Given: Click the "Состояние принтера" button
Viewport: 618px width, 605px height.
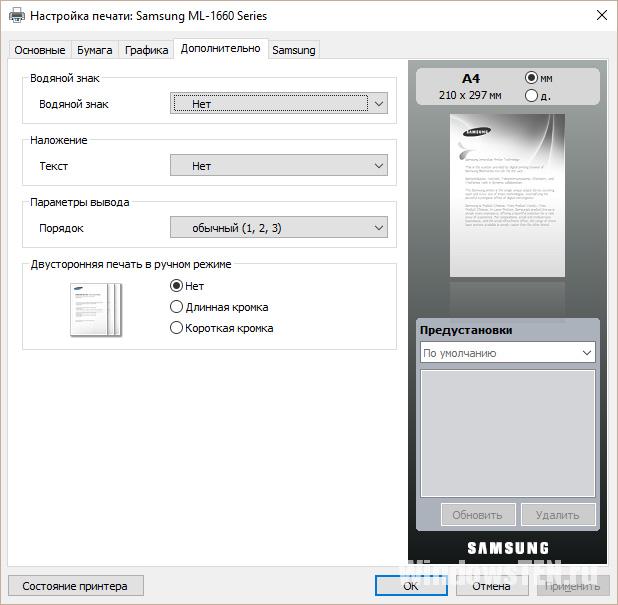Looking at the screenshot, I should [x=75, y=586].
